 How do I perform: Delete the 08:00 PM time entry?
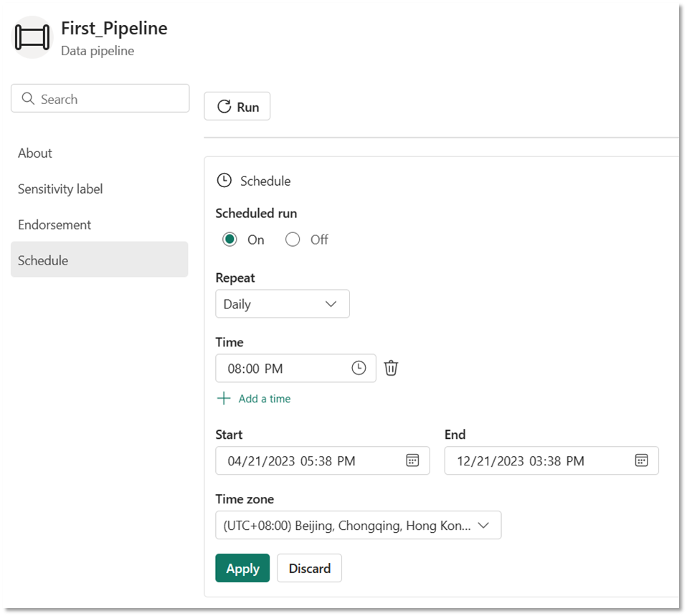coord(391,368)
